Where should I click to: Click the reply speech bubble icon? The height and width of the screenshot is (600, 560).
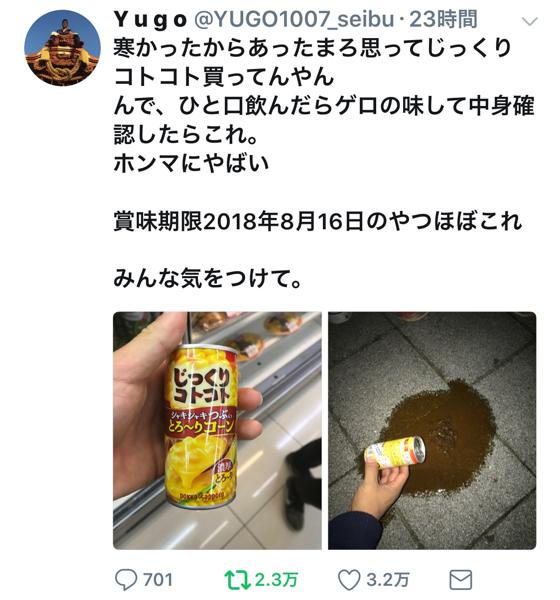pyautogui.click(x=126, y=579)
